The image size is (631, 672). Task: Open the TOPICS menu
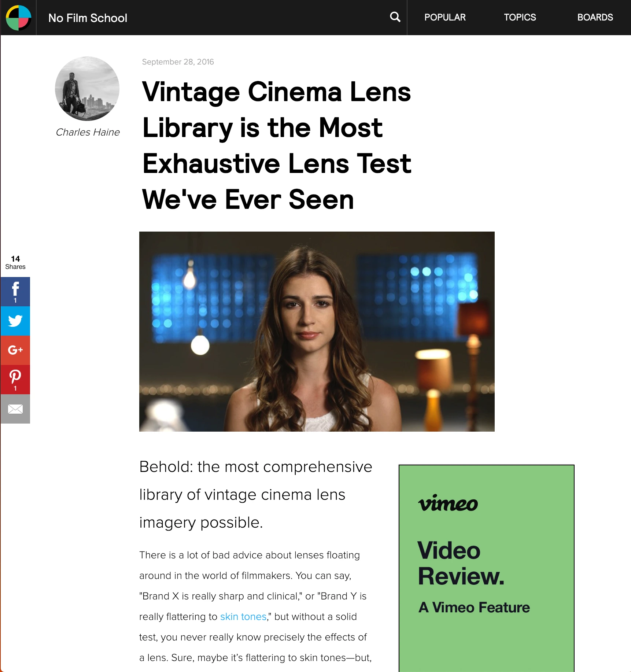coord(520,17)
